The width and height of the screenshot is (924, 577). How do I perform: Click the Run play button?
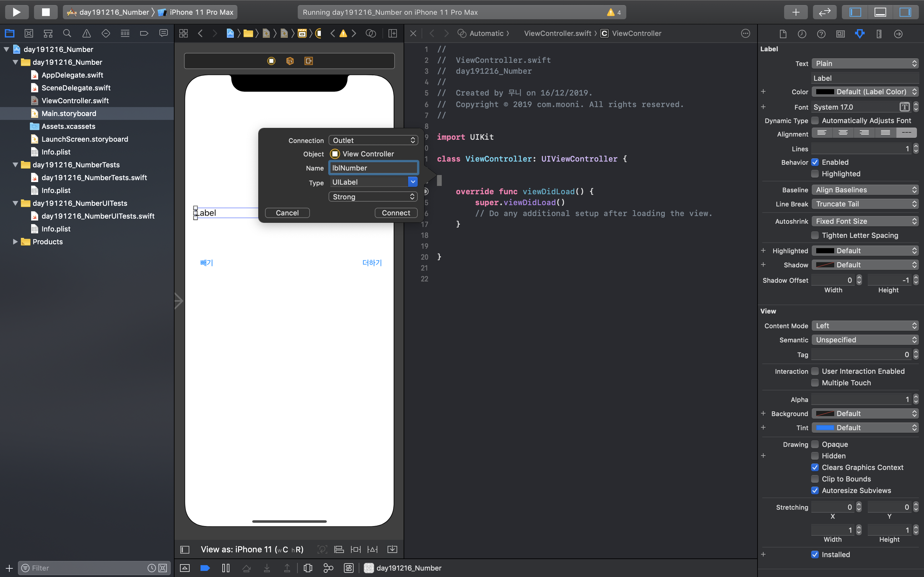pyautogui.click(x=16, y=12)
